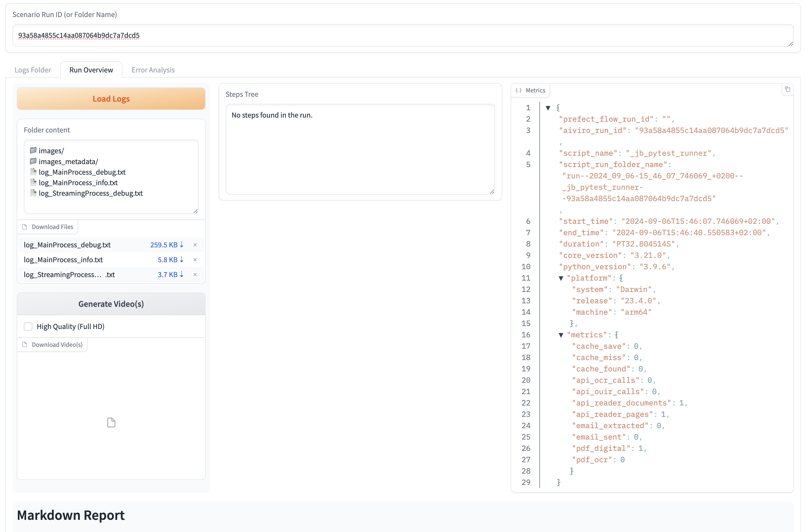Switch to the Logs Folder tab
808x532 pixels.
(x=33, y=70)
